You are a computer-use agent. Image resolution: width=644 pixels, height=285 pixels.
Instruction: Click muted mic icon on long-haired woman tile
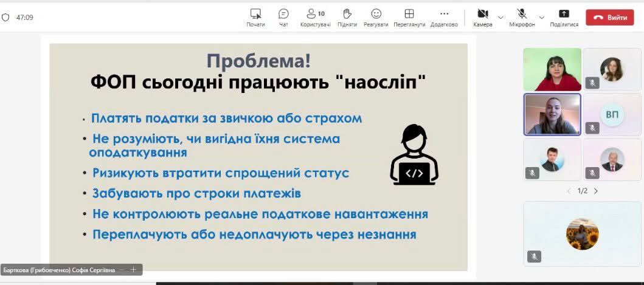tap(592, 83)
